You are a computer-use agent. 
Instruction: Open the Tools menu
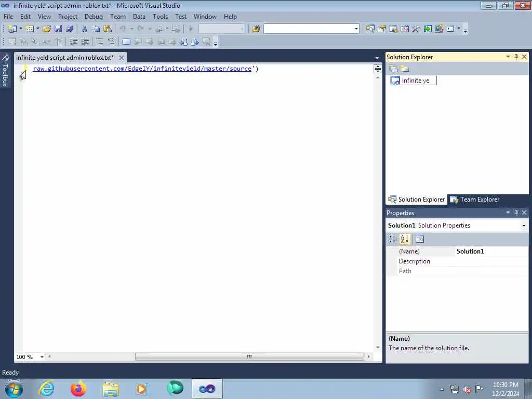(160, 16)
